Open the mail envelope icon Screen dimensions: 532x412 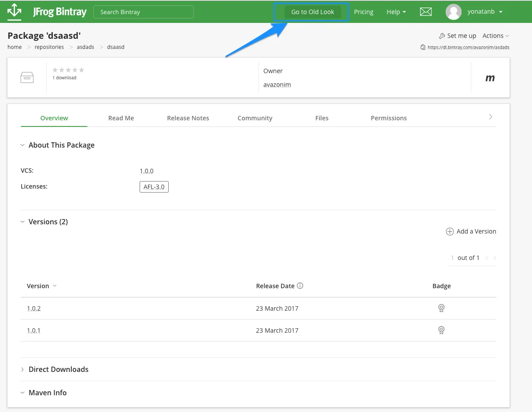click(x=426, y=12)
